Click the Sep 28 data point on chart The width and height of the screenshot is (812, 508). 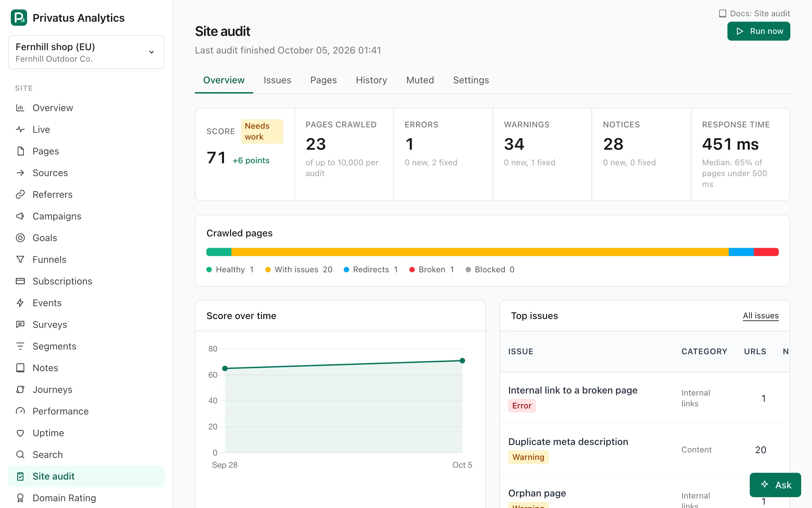[225, 368]
